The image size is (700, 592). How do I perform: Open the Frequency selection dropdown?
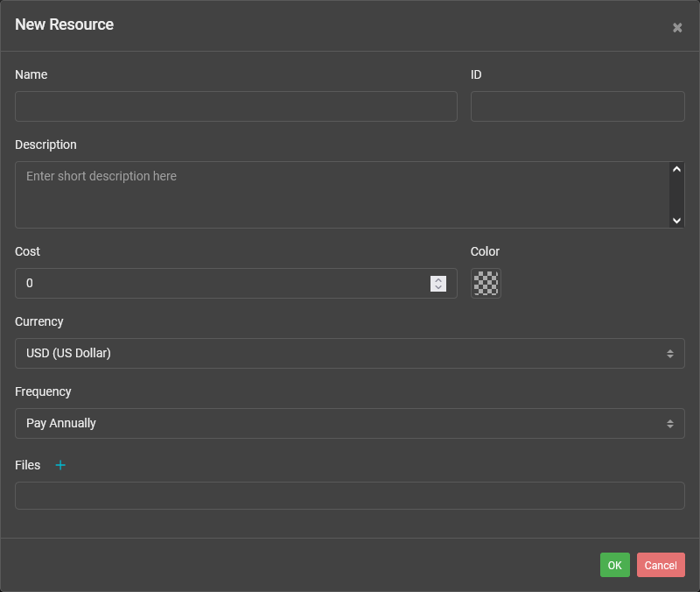click(350, 423)
